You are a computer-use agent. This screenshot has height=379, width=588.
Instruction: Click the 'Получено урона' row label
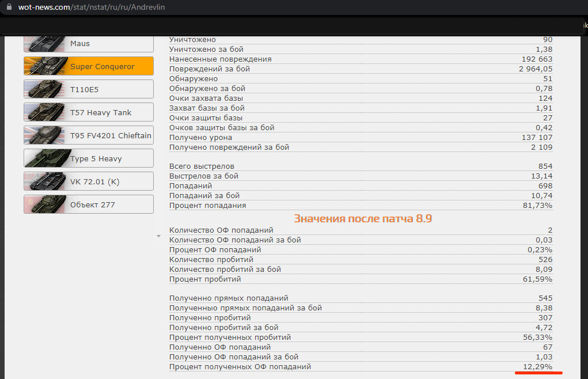pyautogui.click(x=200, y=138)
